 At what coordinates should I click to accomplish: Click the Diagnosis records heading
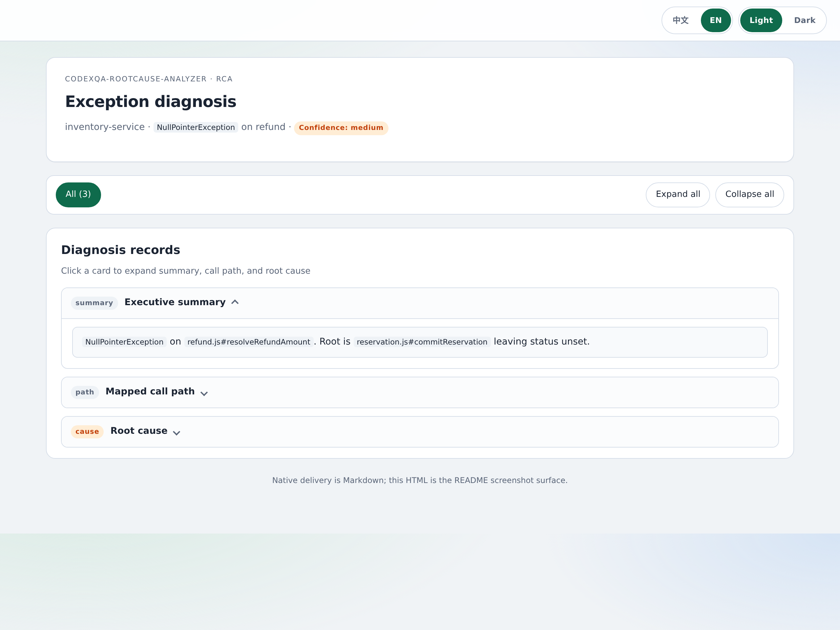point(120,250)
